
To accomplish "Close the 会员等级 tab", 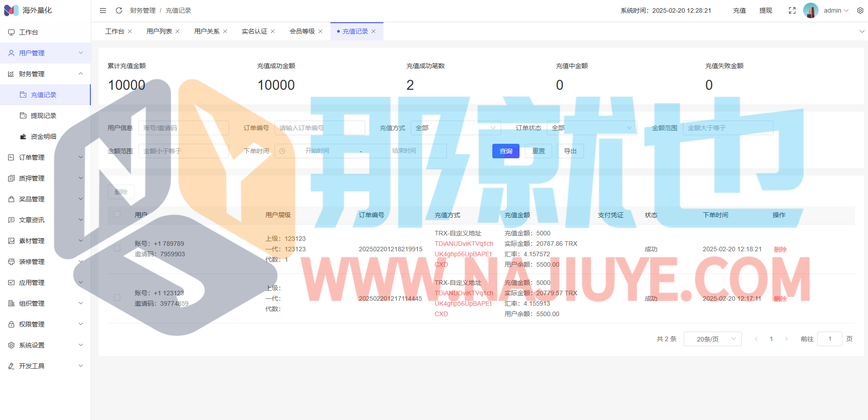I will point(320,31).
